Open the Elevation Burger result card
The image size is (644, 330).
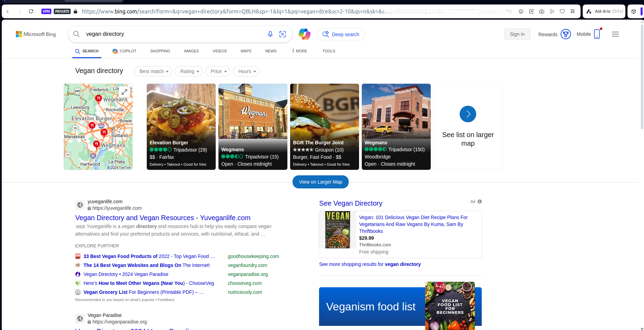(x=181, y=127)
